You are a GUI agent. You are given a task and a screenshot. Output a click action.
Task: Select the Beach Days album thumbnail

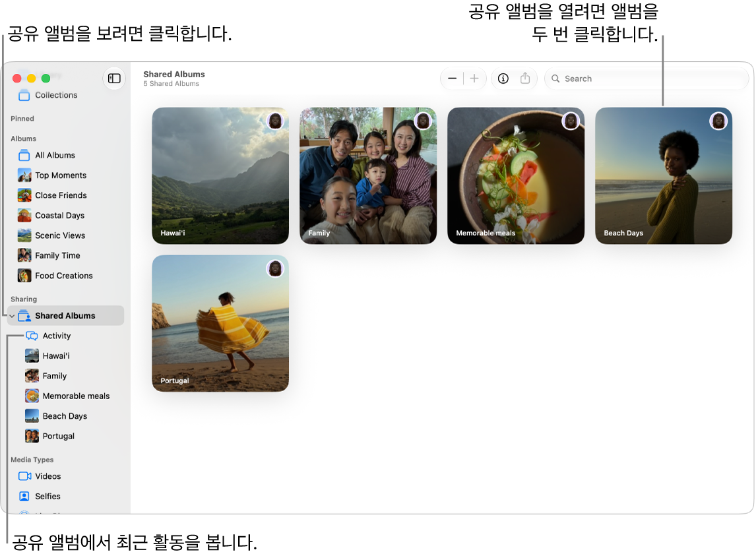pos(664,175)
